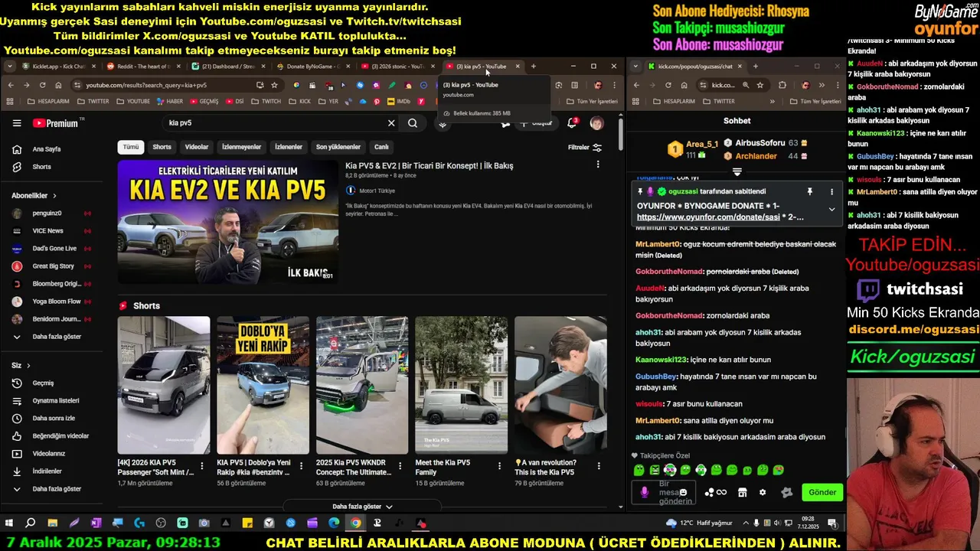
Task: Open video options for Kia PV5 & EV2 result
Action: click(598, 165)
